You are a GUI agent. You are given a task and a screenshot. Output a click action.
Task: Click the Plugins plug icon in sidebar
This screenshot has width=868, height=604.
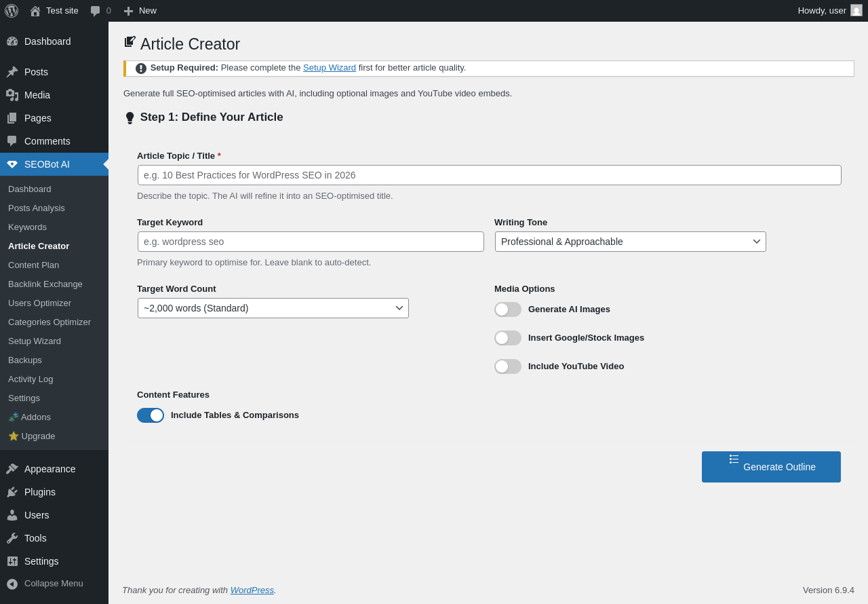point(12,492)
